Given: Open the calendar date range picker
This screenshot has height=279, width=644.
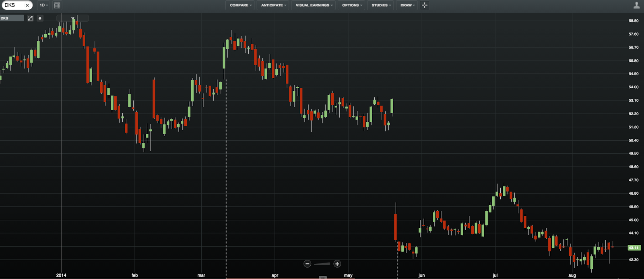Looking at the screenshot, I should [x=57, y=5].
